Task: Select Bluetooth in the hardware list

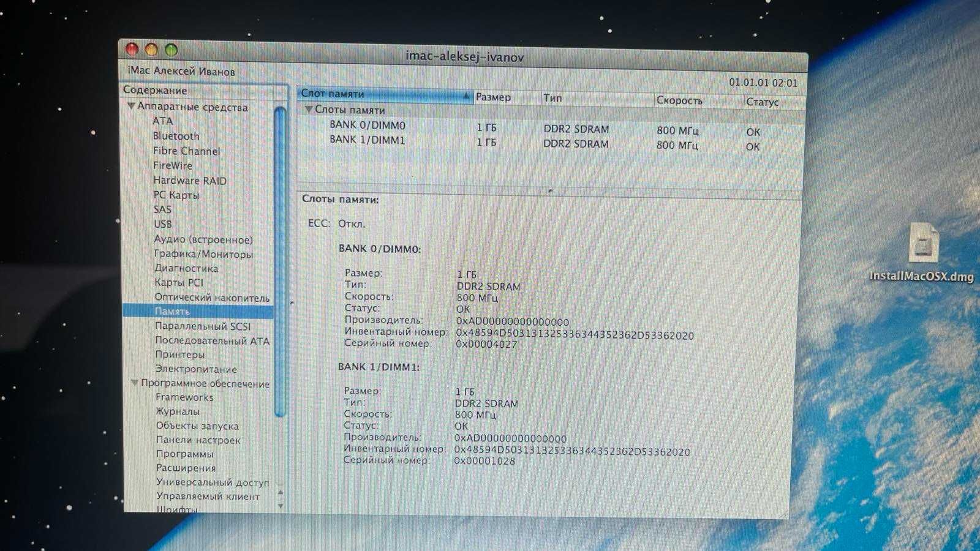Action: (176, 136)
